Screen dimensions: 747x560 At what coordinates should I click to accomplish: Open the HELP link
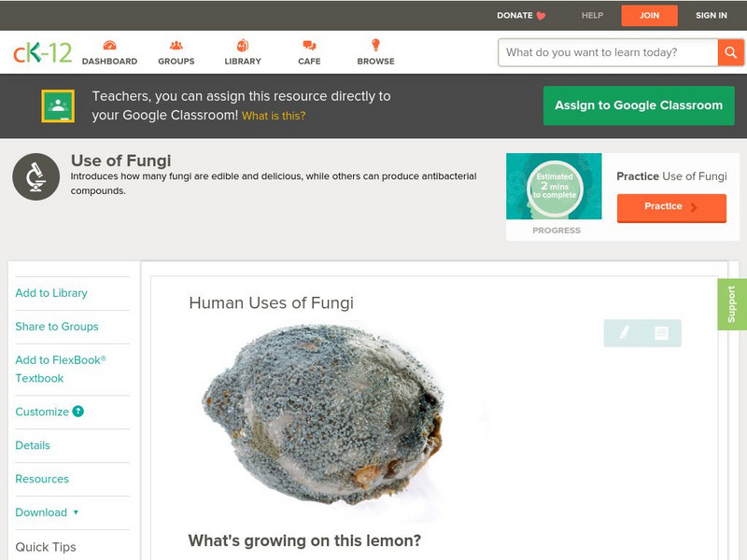592,16
